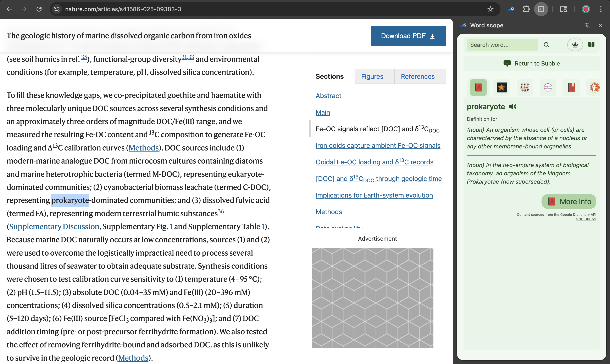
Task: Open the crown premium icon
Action: pos(575,45)
